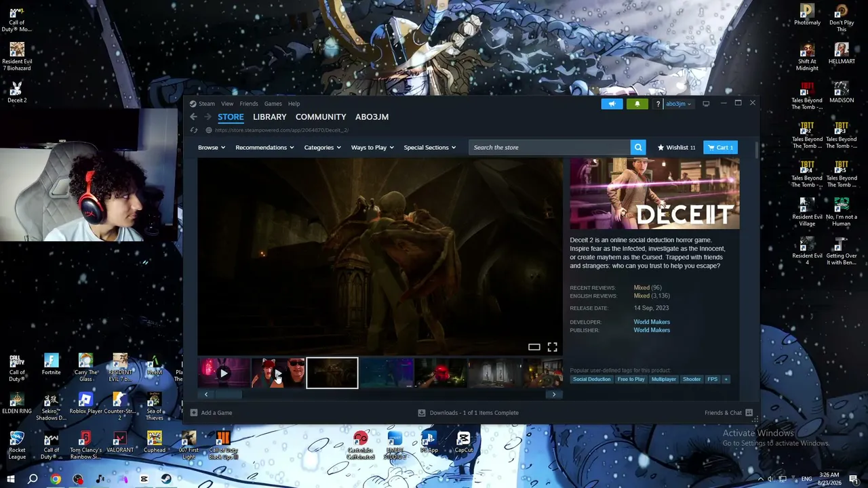
Task: Open Windows taskbar search
Action: click(x=33, y=479)
